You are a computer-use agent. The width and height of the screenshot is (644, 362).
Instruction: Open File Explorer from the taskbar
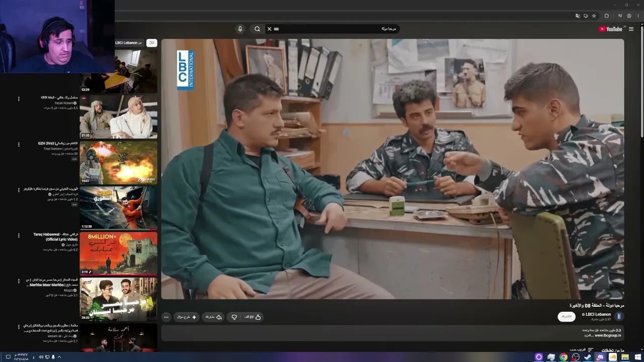(x=625, y=357)
